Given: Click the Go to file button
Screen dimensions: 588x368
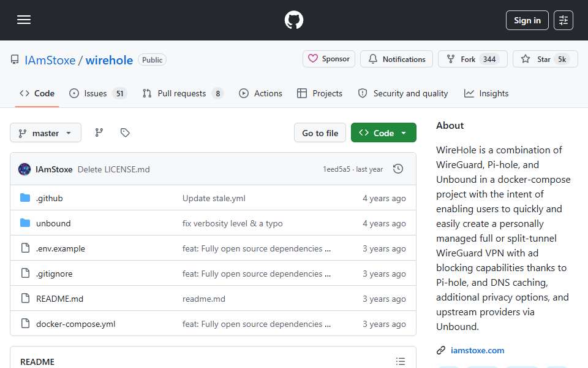Looking at the screenshot, I should [320, 133].
